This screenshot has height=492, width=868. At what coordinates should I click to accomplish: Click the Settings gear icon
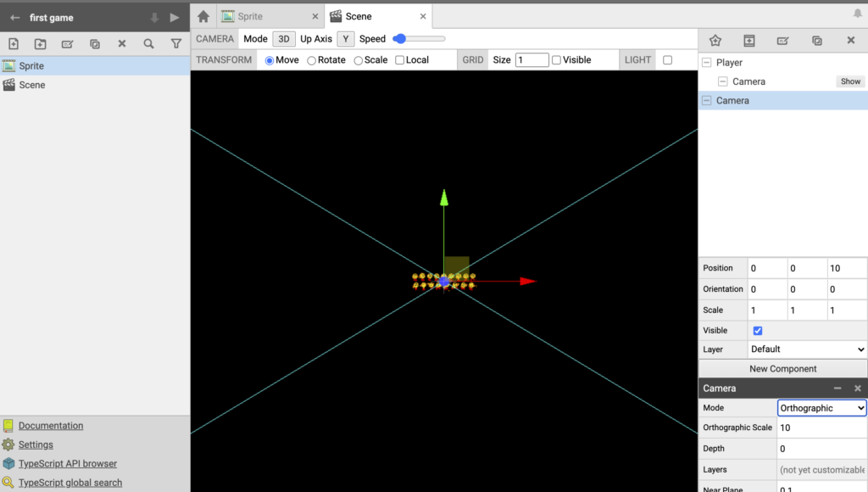click(x=8, y=444)
